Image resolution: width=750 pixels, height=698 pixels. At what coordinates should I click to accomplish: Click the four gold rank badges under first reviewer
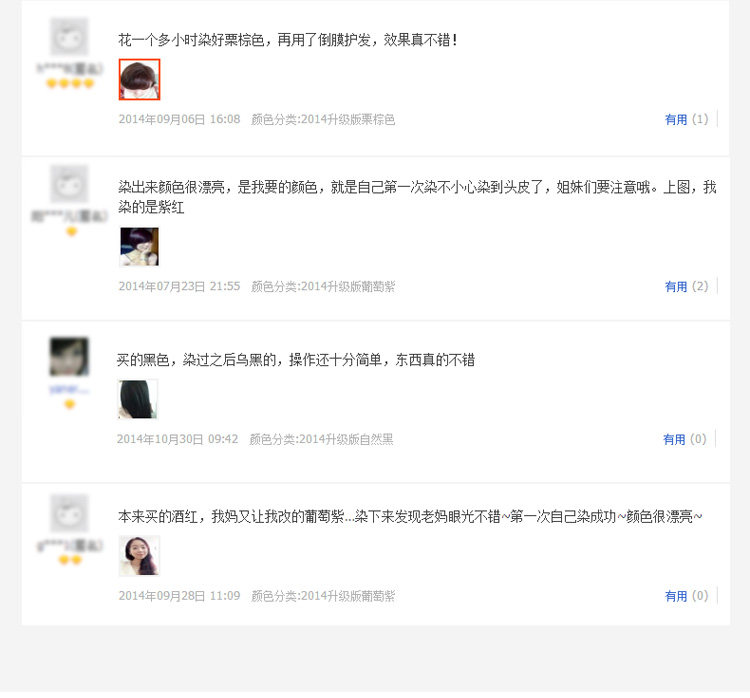[70, 84]
